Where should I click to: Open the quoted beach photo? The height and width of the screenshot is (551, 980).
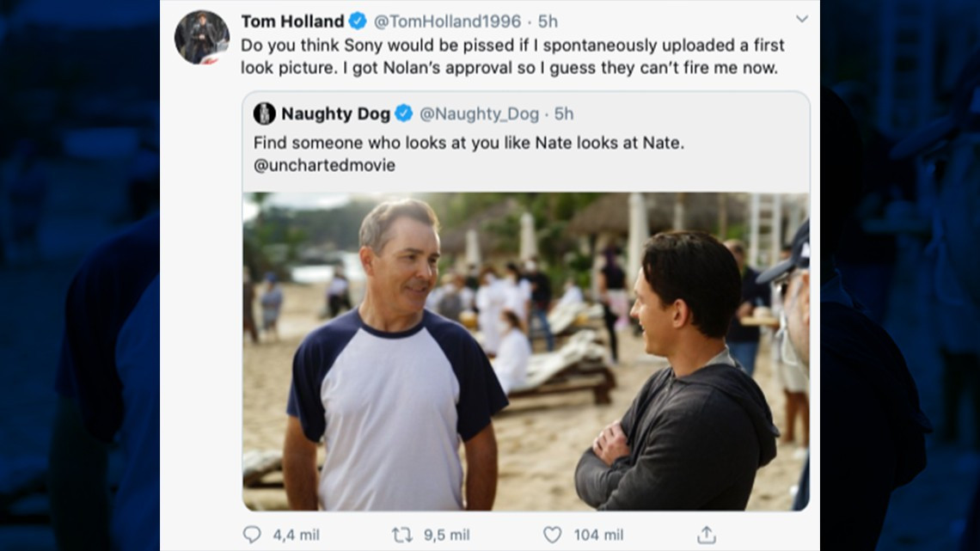click(525, 351)
